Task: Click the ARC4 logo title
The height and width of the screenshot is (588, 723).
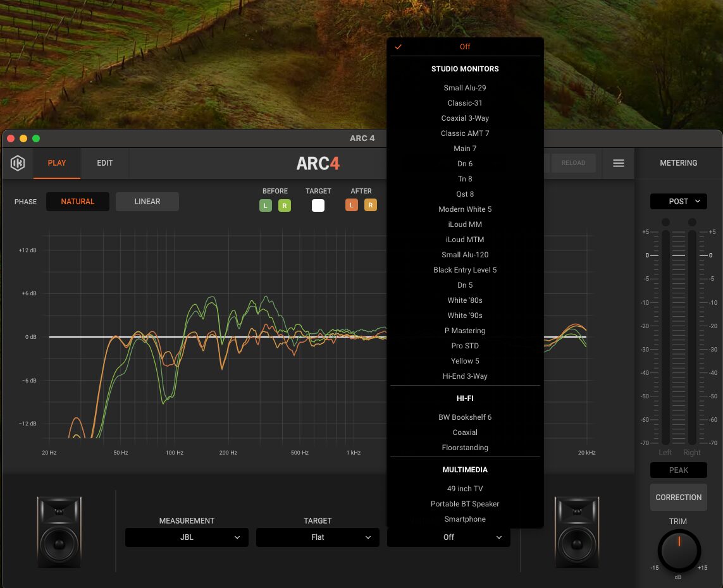Action: tap(318, 163)
